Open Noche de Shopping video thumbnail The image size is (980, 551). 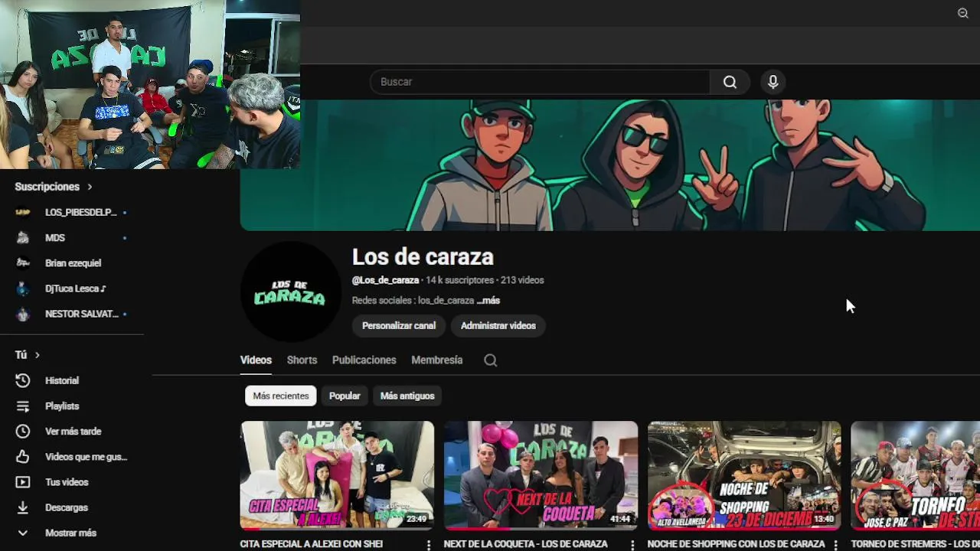(x=744, y=475)
